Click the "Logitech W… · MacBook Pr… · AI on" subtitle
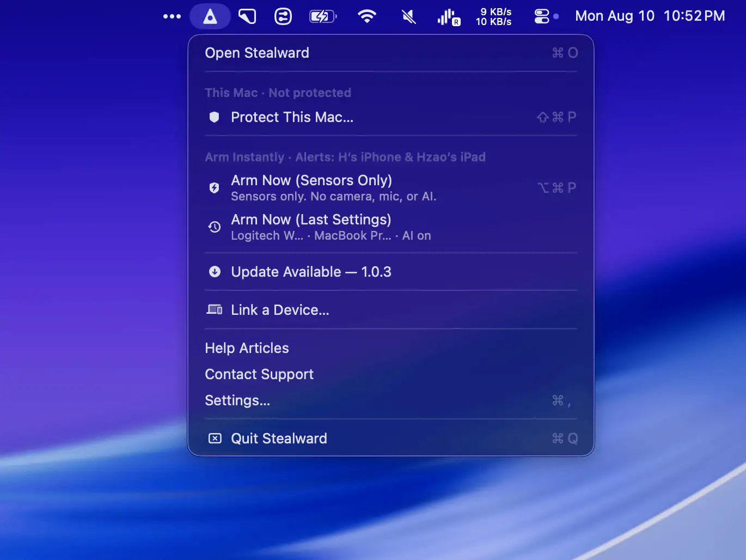This screenshot has width=746, height=560. 331,235
